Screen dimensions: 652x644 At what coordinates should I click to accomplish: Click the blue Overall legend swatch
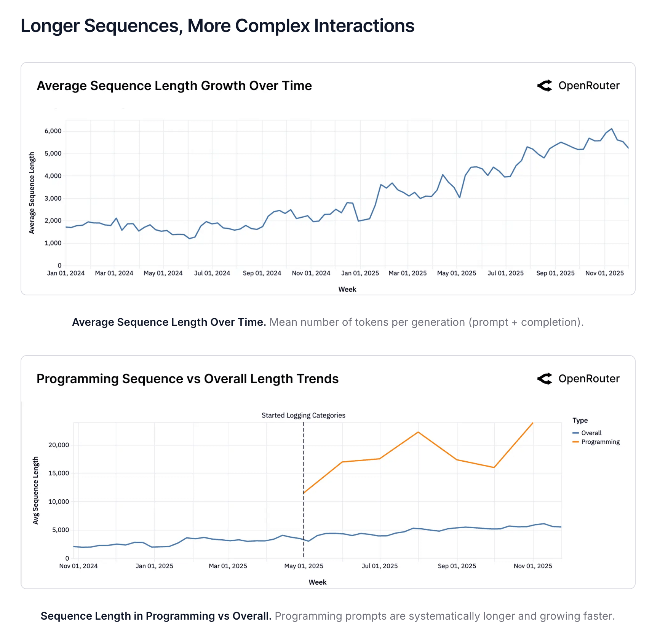tap(575, 433)
